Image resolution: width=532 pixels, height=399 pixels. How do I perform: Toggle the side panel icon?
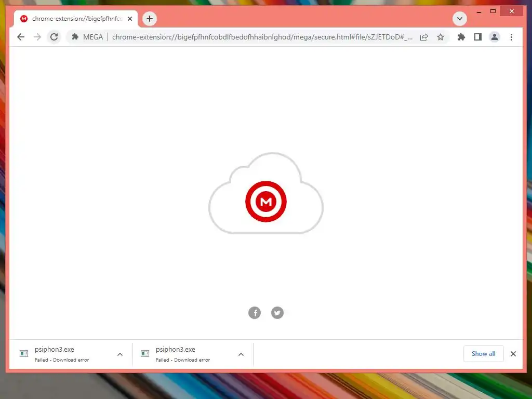click(x=478, y=37)
